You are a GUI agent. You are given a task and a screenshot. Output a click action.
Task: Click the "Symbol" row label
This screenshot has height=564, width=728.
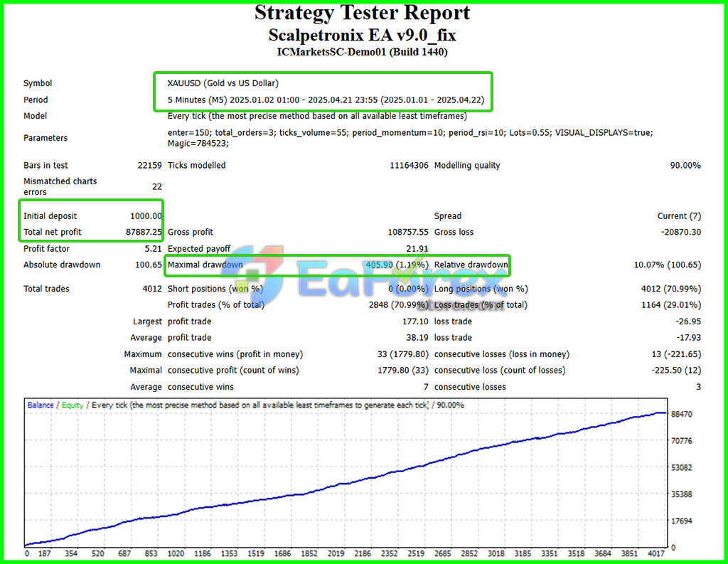(38, 83)
